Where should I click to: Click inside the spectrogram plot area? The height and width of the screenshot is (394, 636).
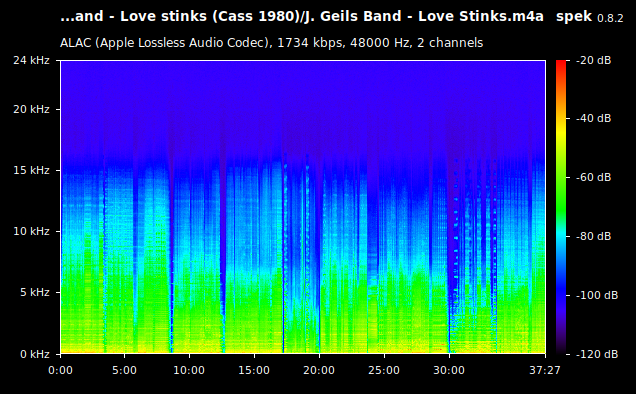[x=303, y=207]
